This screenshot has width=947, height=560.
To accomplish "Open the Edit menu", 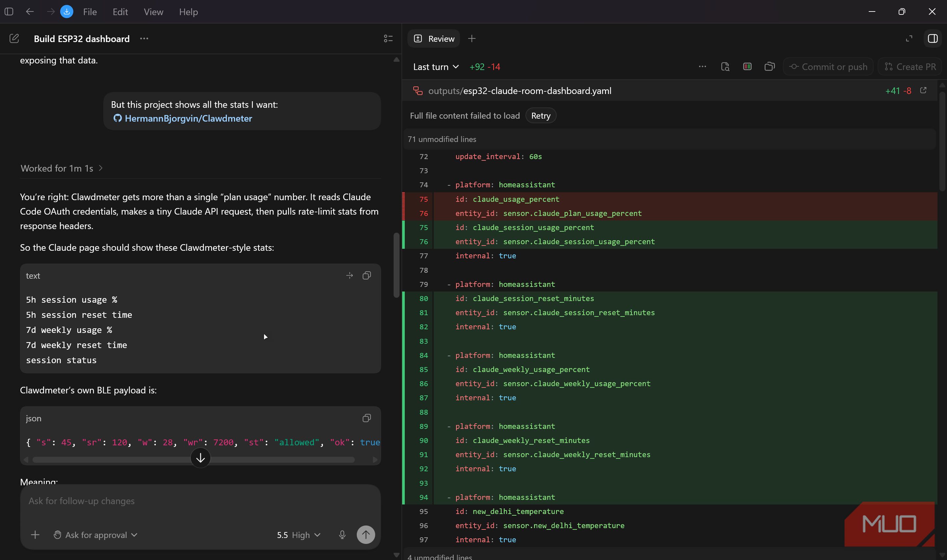I will pos(120,12).
